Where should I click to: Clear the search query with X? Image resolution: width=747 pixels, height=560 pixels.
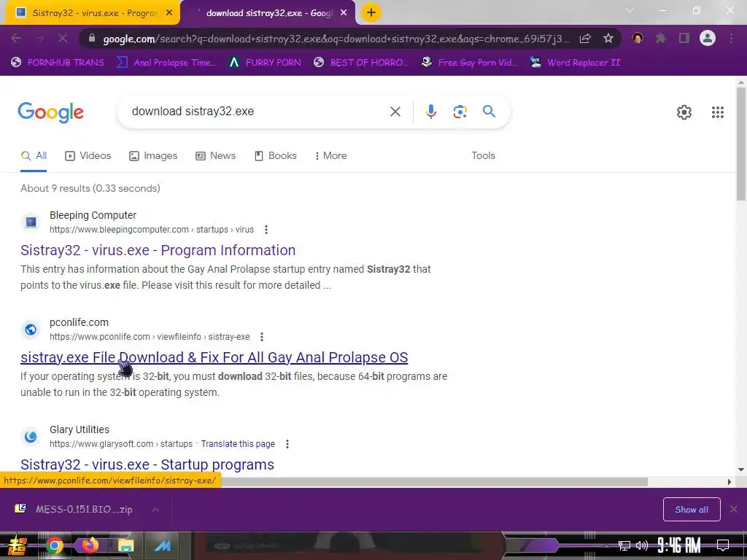(x=395, y=112)
